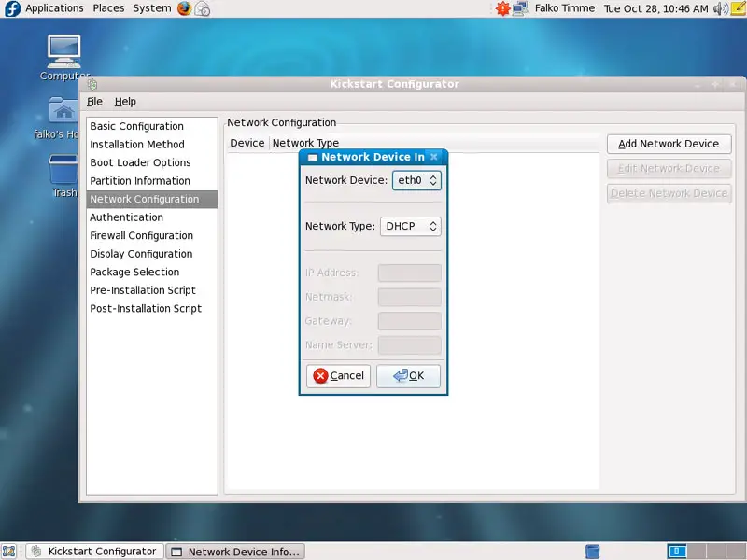Screen dimensions: 747x560
Task: Open the Places menu
Action: click(x=108, y=8)
